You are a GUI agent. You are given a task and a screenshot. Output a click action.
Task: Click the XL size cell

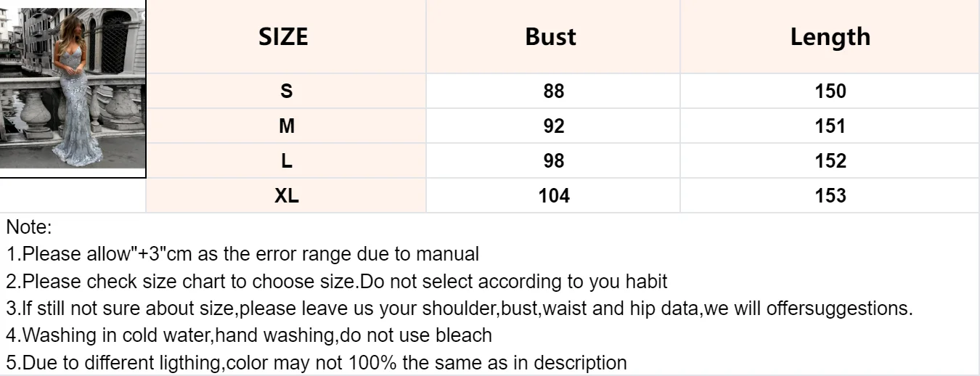pos(286,195)
